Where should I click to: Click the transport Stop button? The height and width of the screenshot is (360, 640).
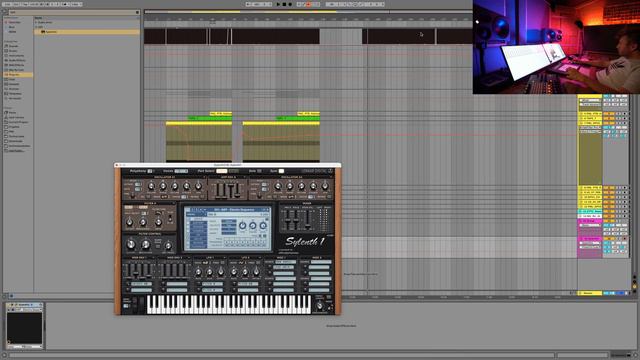click(284, 4)
